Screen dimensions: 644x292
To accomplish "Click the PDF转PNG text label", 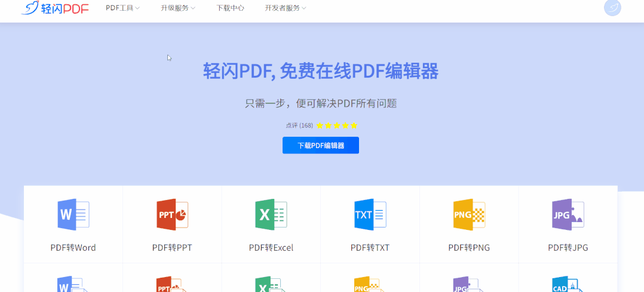I will click(x=469, y=248).
